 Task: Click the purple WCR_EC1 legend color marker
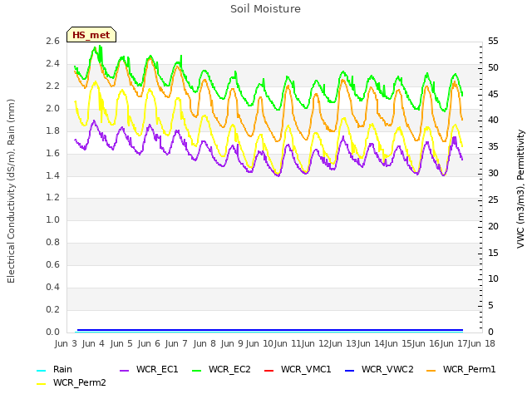click(x=124, y=370)
